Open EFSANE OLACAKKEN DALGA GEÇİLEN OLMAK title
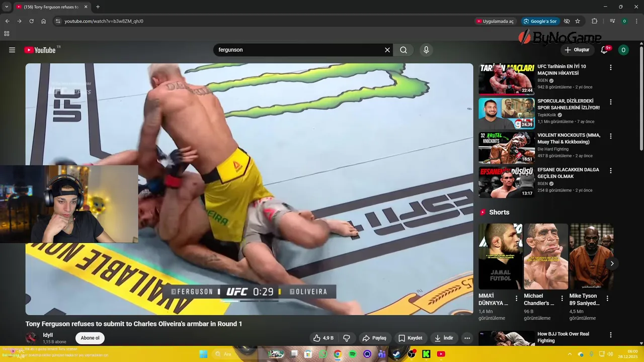644x362 pixels. pos(568,173)
